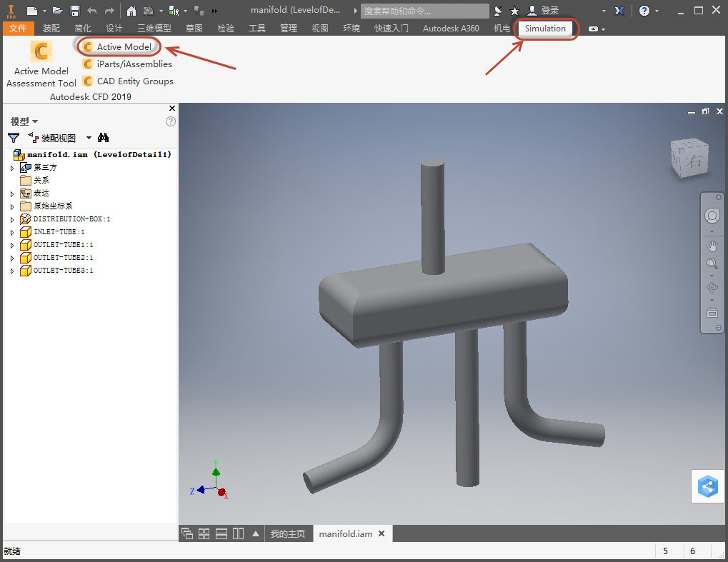This screenshot has height=562, width=728.
Task: Toggle ribbon minimize button
Action: click(x=594, y=29)
